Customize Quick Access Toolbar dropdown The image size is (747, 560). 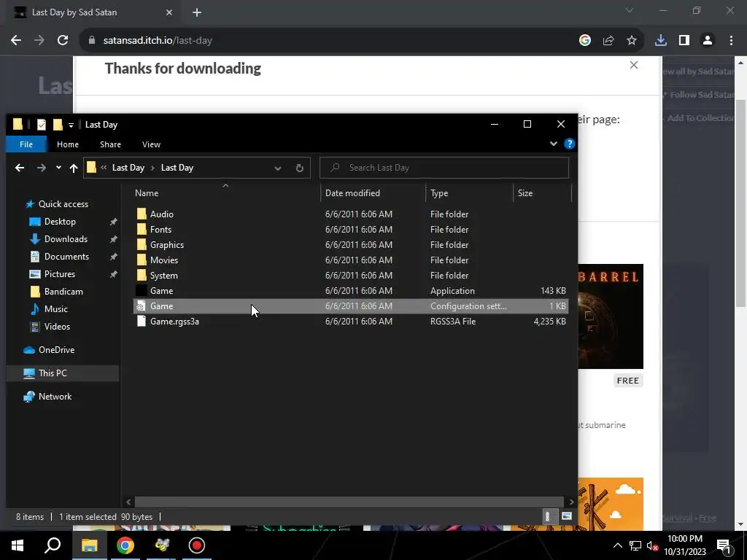click(71, 125)
